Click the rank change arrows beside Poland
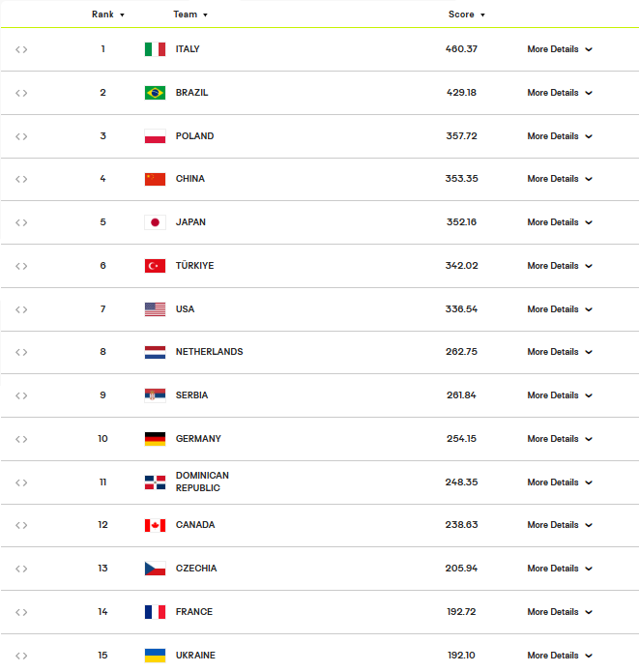The image size is (639, 672). pyautogui.click(x=21, y=136)
